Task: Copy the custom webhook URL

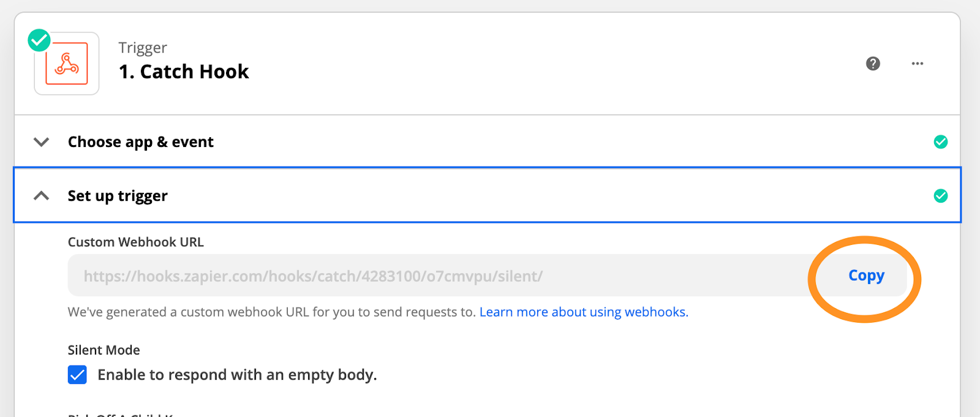Action: (x=866, y=276)
